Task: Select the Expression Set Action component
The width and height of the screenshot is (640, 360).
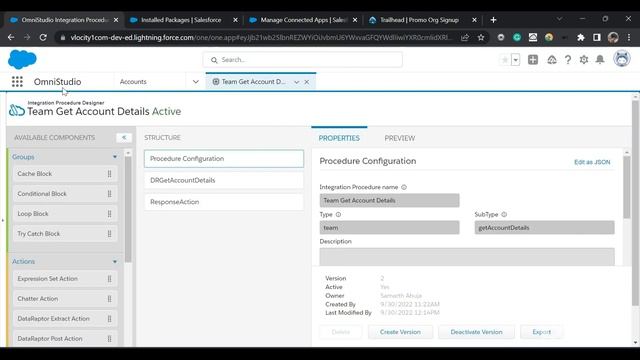Action: tap(65, 279)
